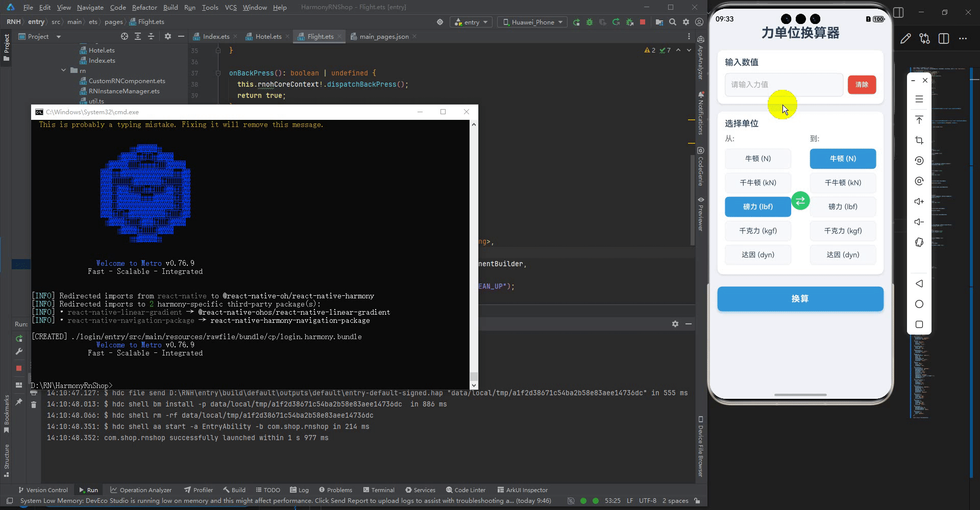Click trash clear-all icon in Run console

coord(34,404)
